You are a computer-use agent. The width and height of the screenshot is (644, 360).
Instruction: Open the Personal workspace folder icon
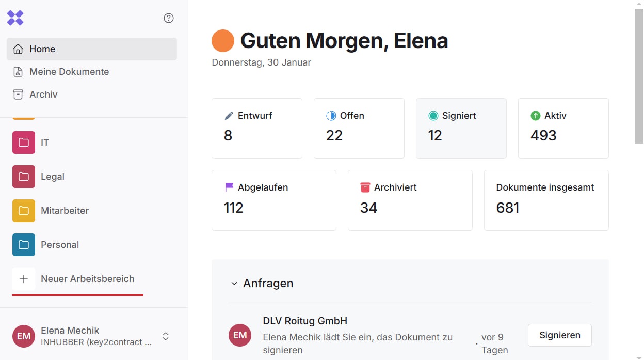(x=24, y=245)
